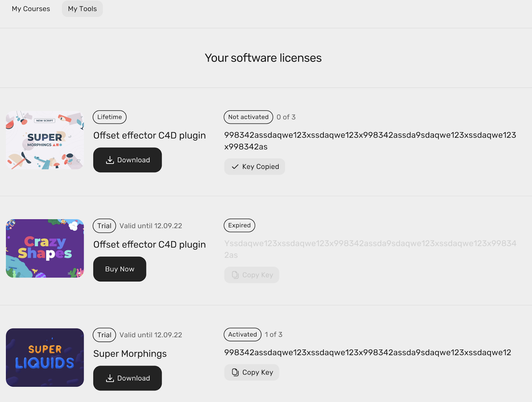Click the checkmark icon in Key Copied
Screen dimensions: 532x402
pos(235,167)
